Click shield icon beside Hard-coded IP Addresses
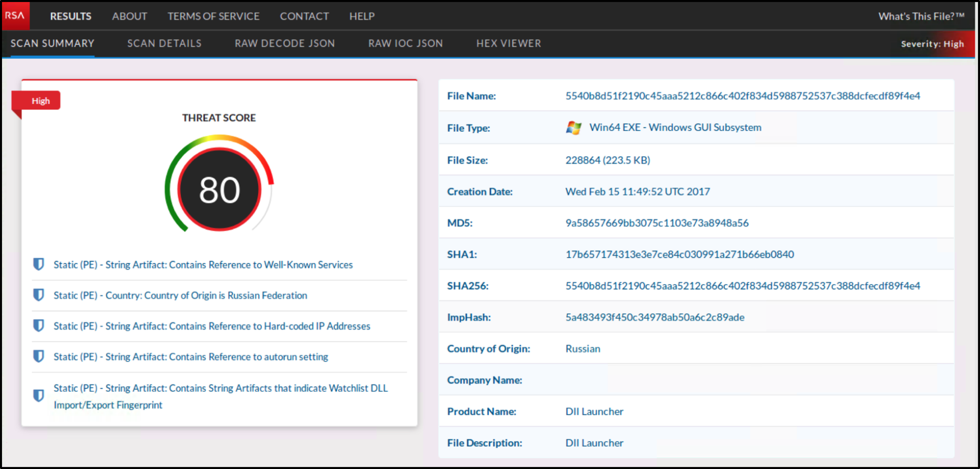Image resolution: width=980 pixels, height=469 pixels. (38, 325)
